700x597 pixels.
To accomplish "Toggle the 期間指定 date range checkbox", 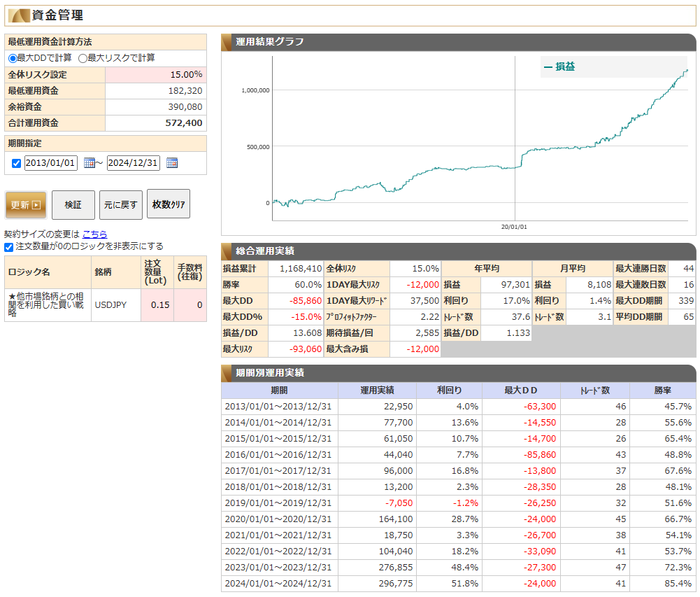I will [x=17, y=163].
